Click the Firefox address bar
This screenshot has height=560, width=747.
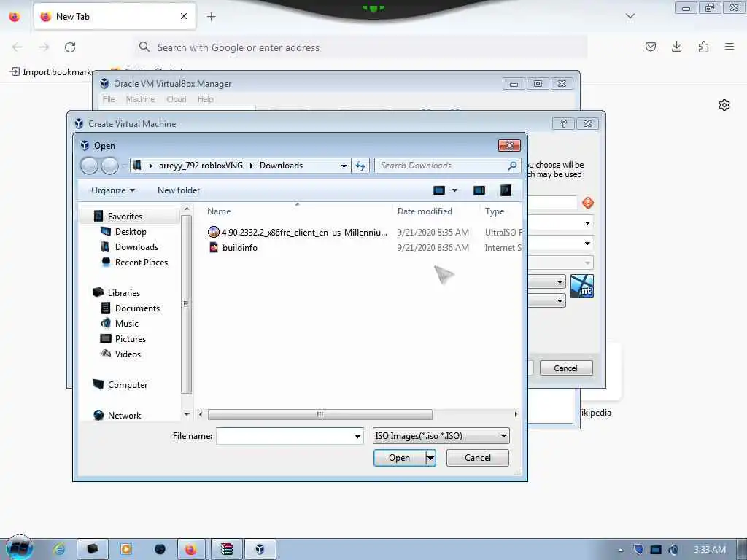click(x=362, y=47)
